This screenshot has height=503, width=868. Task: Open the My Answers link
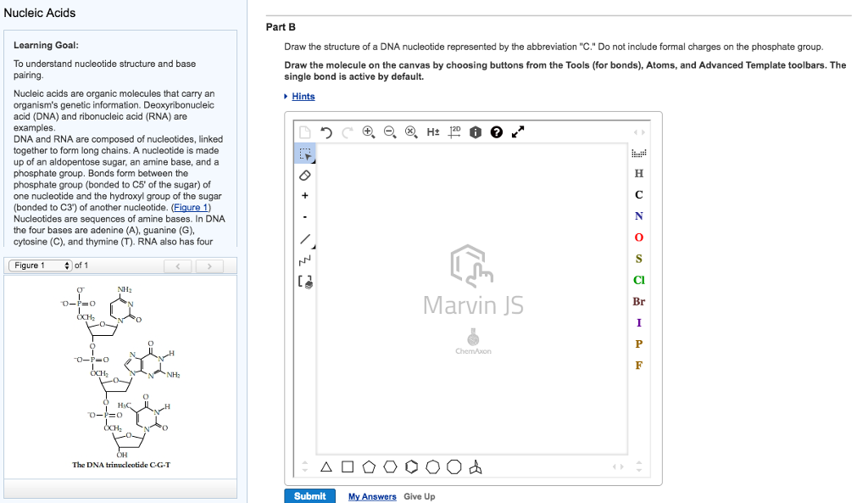(x=372, y=496)
